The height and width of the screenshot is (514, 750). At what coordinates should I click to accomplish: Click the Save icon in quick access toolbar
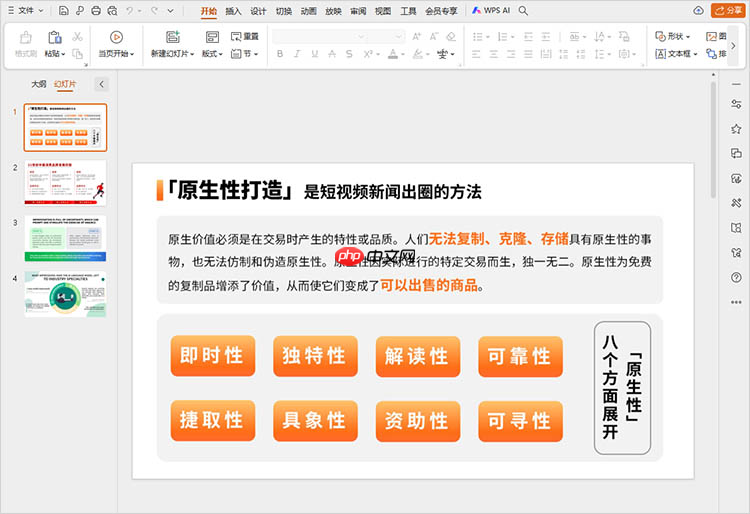[x=63, y=11]
